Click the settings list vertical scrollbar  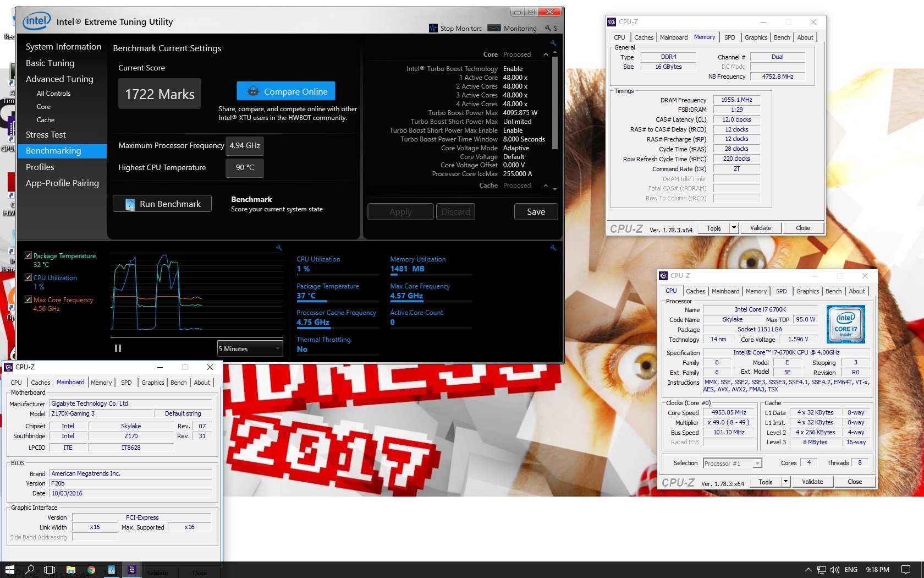555,102
